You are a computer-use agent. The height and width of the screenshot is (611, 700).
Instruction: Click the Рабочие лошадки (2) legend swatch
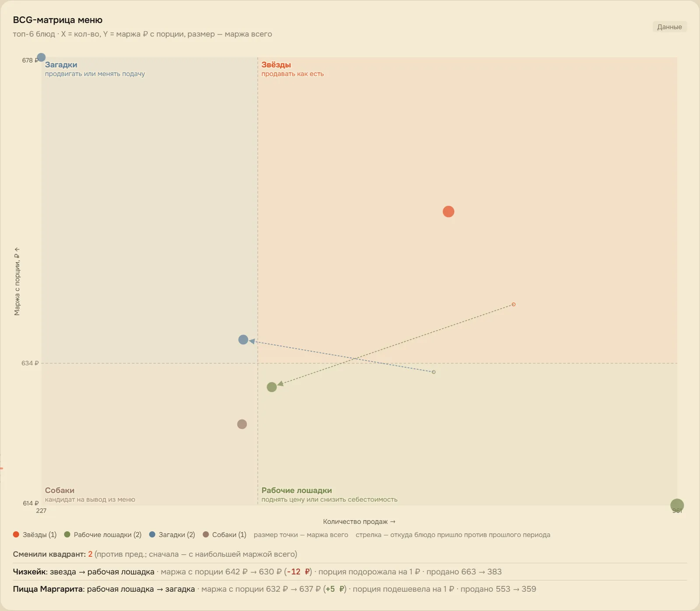pos(67,534)
